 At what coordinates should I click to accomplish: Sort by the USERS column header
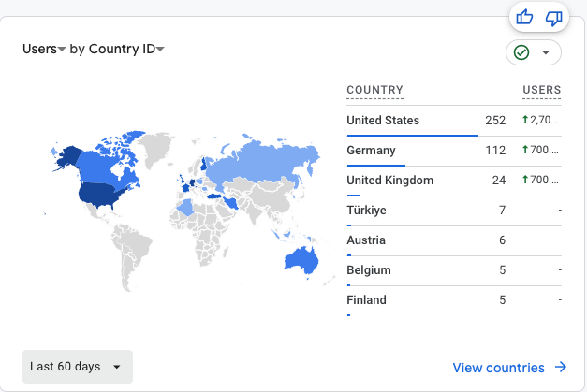click(541, 91)
